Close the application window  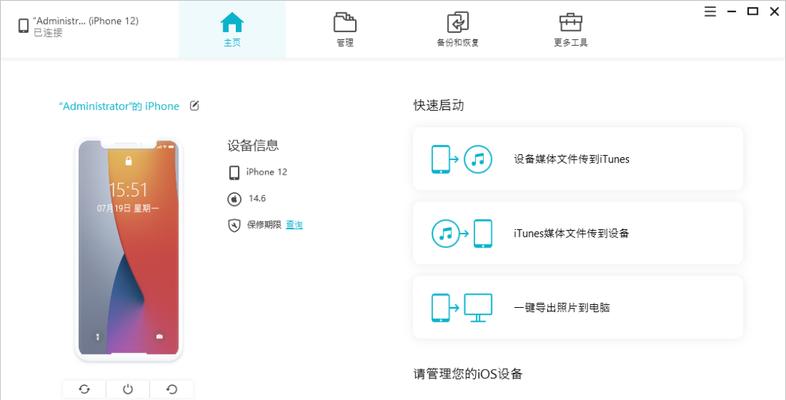pos(774,12)
